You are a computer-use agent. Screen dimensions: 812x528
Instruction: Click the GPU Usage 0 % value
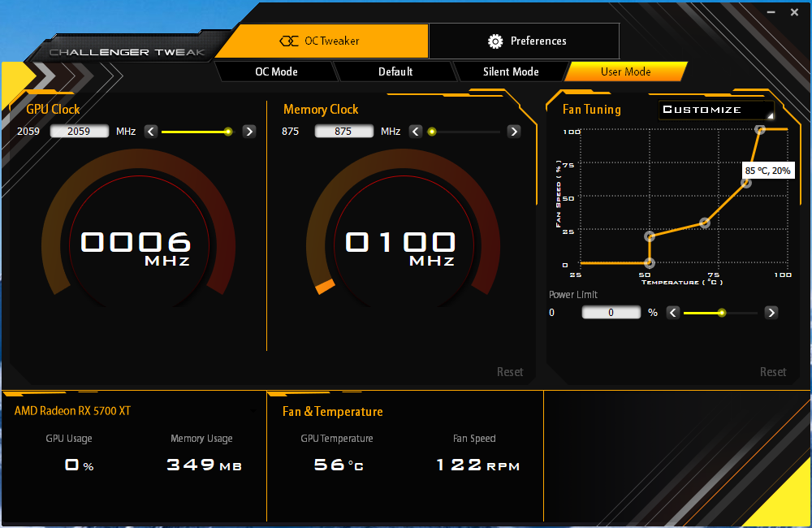[80, 465]
